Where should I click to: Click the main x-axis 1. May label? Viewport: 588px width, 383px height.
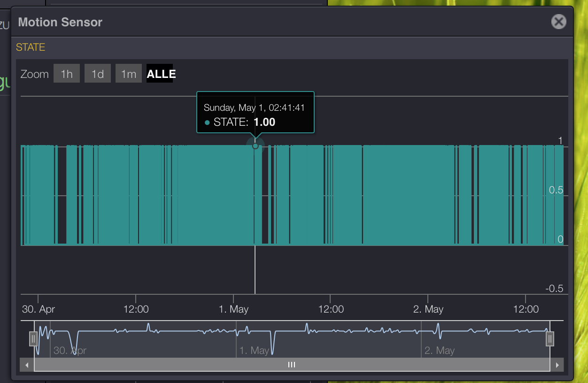coord(233,309)
